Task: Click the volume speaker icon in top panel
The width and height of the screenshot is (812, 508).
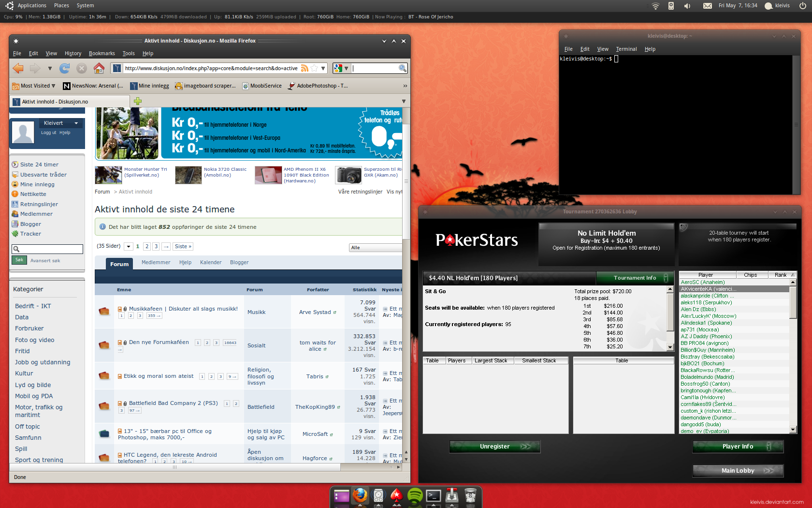Action: pos(687,6)
